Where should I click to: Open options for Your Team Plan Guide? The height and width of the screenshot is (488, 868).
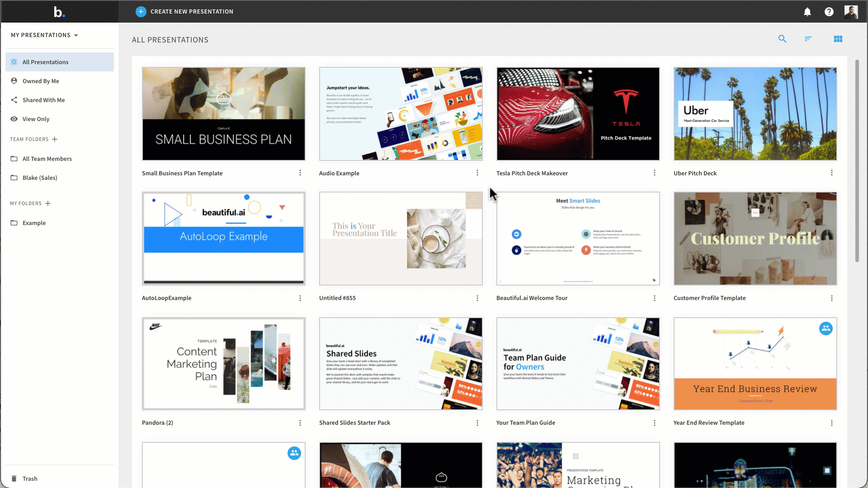click(655, 423)
